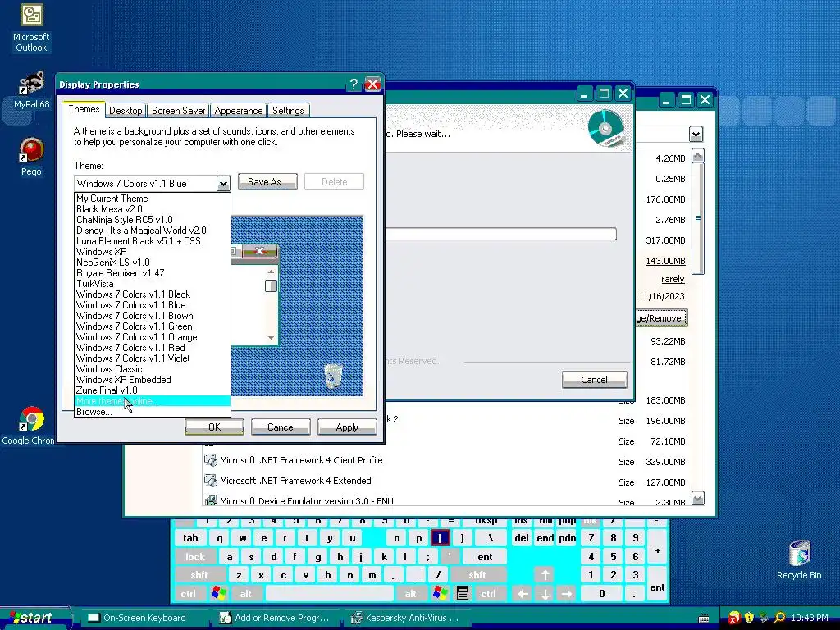Toggle right shft key on the On-Screen Keyboard
Image resolution: width=840 pixels, height=630 pixels.
pos(477,575)
